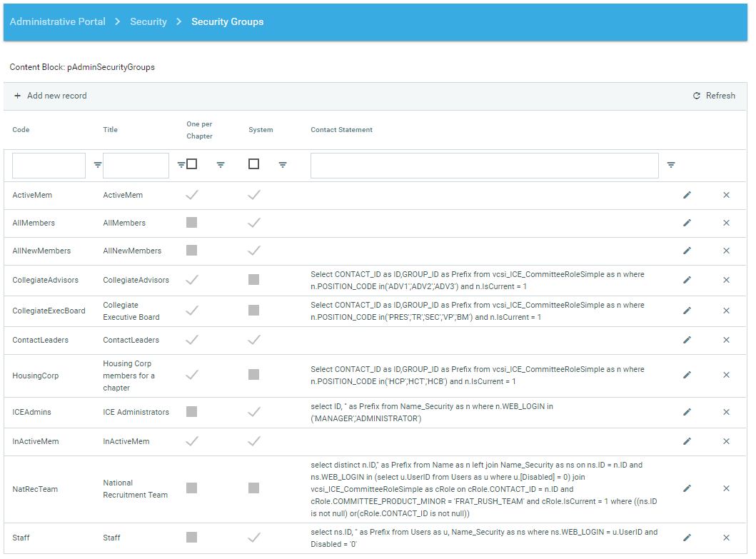Toggle the System filter checkbox

[x=253, y=164]
